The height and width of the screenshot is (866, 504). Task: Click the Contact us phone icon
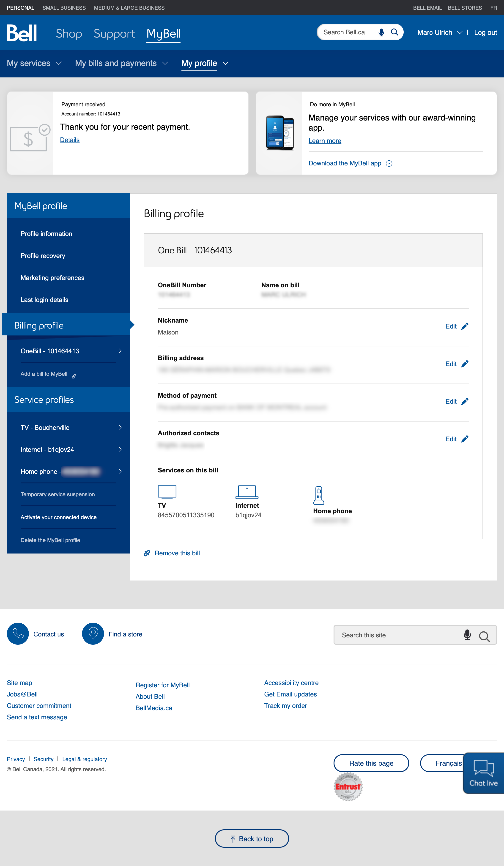click(18, 634)
